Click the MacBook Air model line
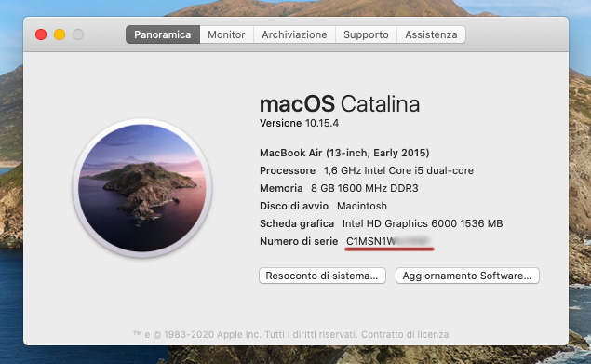 [x=344, y=153]
